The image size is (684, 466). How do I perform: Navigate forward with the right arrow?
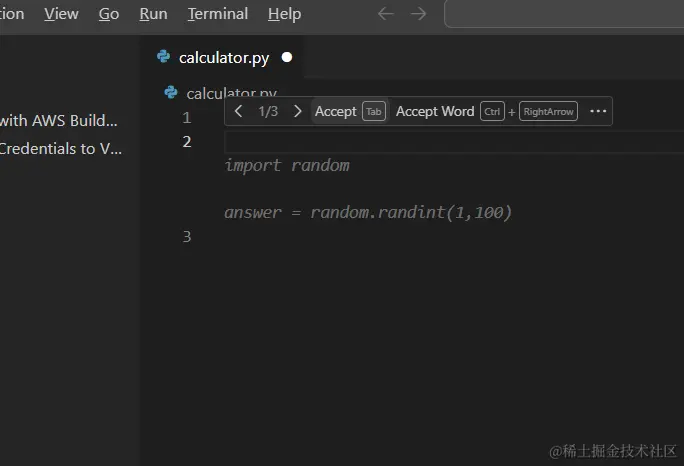pyautogui.click(x=418, y=14)
